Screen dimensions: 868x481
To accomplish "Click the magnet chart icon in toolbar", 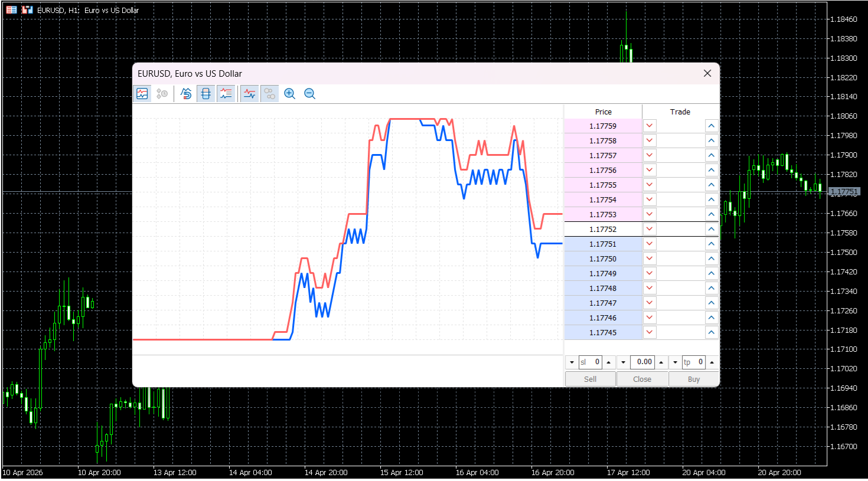I will click(186, 93).
